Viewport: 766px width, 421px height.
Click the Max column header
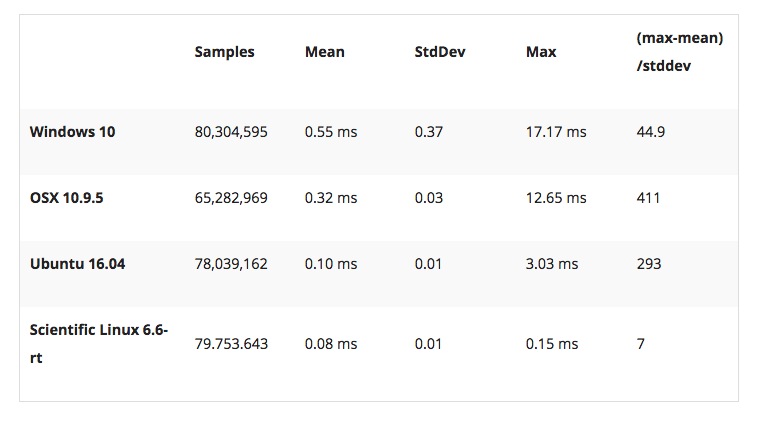tap(541, 52)
